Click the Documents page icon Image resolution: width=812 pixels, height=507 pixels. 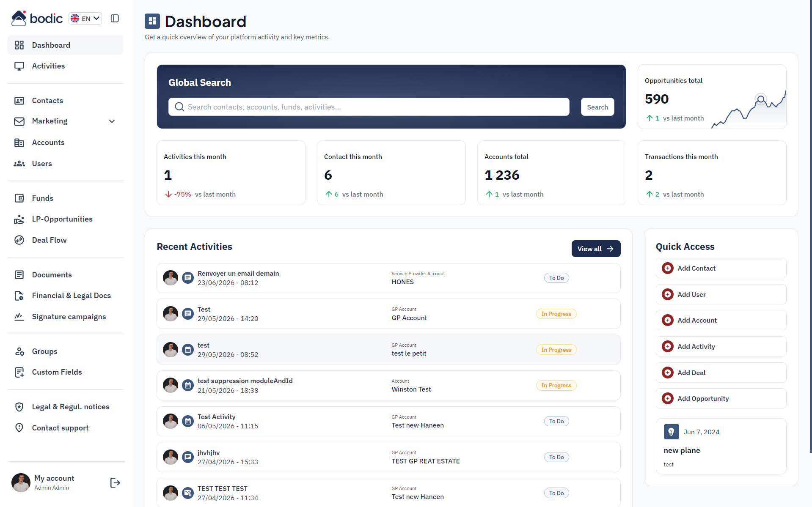(19, 275)
